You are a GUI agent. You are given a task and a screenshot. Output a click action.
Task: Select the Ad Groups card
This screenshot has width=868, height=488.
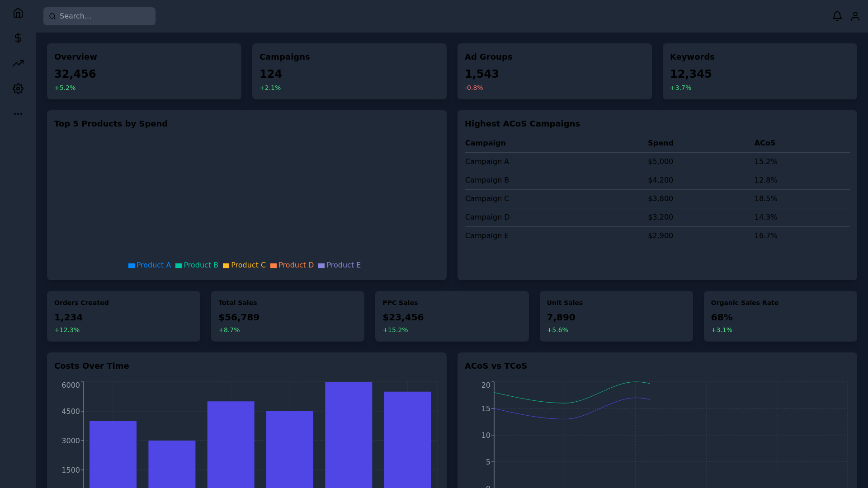[554, 71]
